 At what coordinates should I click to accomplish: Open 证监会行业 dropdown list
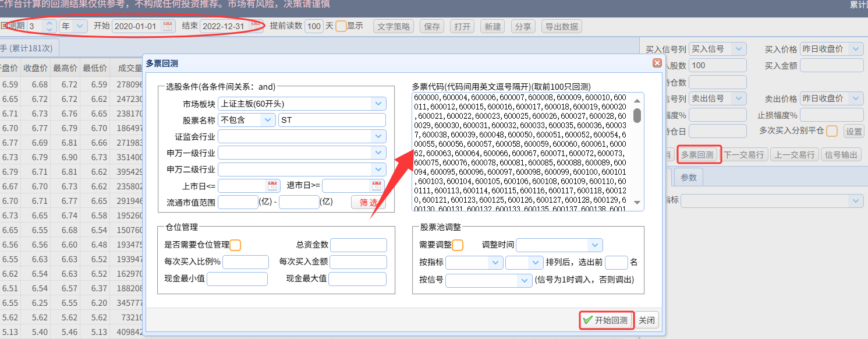tap(378, 136)
